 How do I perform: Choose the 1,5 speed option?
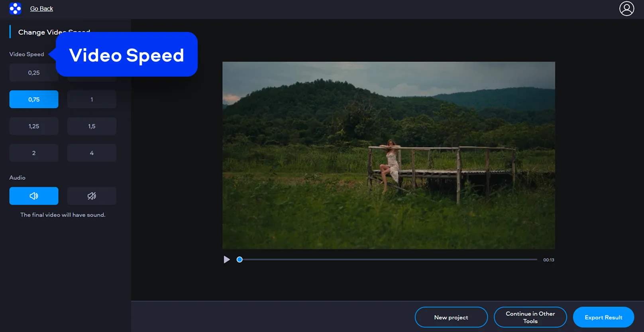pyautogui.click(x=92, y=126)
